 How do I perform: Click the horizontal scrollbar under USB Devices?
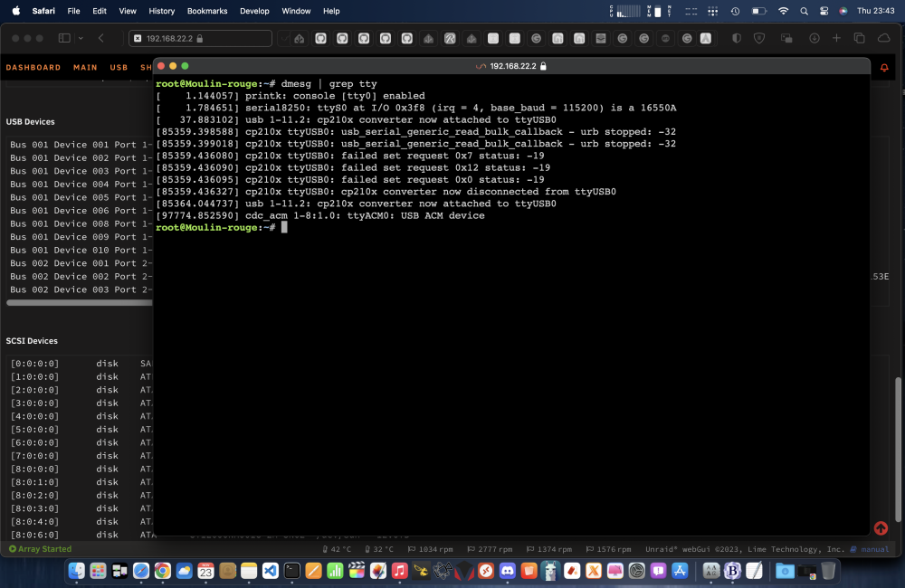click(x=79, y=302)
